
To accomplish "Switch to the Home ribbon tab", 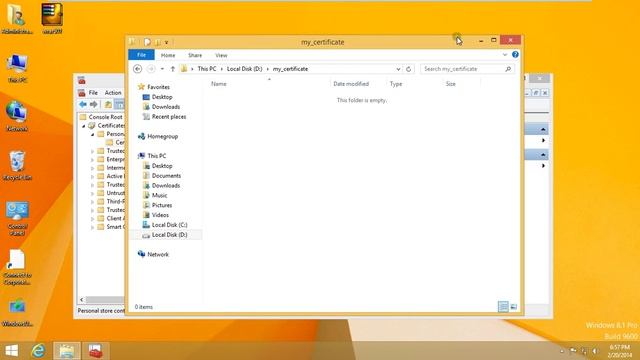I will [168, 55].
